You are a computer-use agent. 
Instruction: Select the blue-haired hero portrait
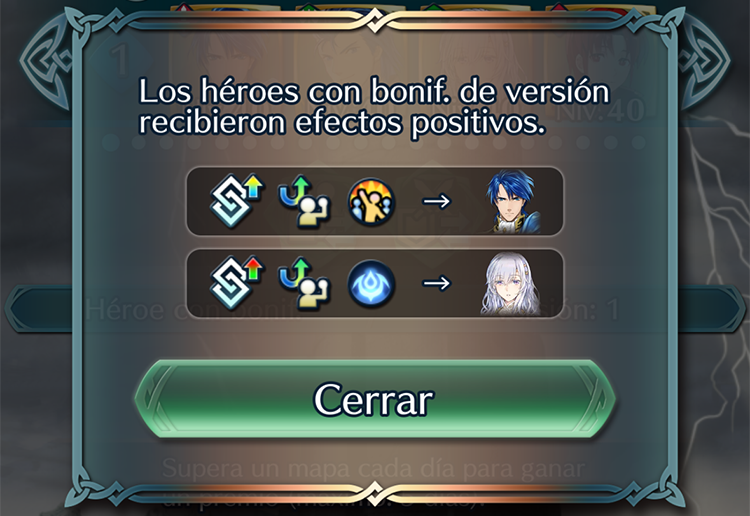pyautogui.click(x=511, y=201)
